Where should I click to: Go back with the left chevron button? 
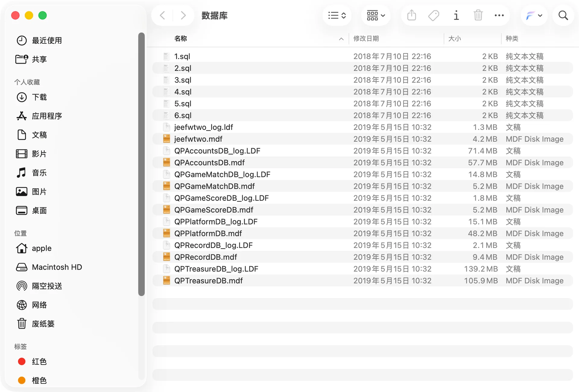[163, 15]
